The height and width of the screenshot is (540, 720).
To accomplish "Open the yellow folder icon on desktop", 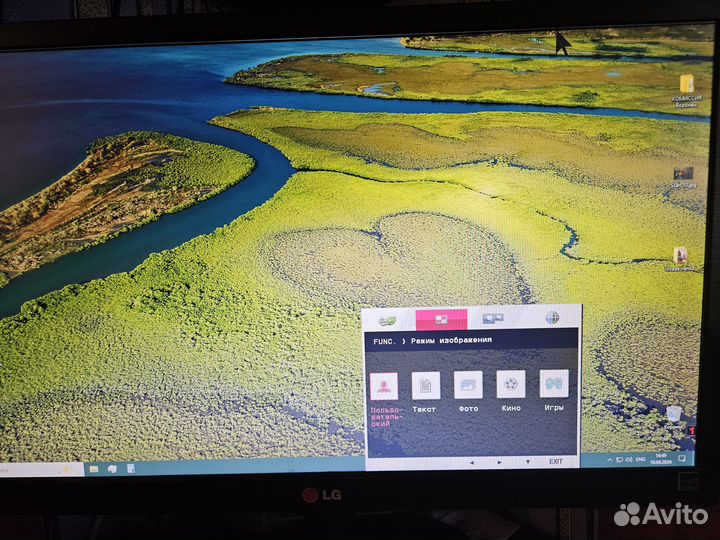I will [687, 85].
